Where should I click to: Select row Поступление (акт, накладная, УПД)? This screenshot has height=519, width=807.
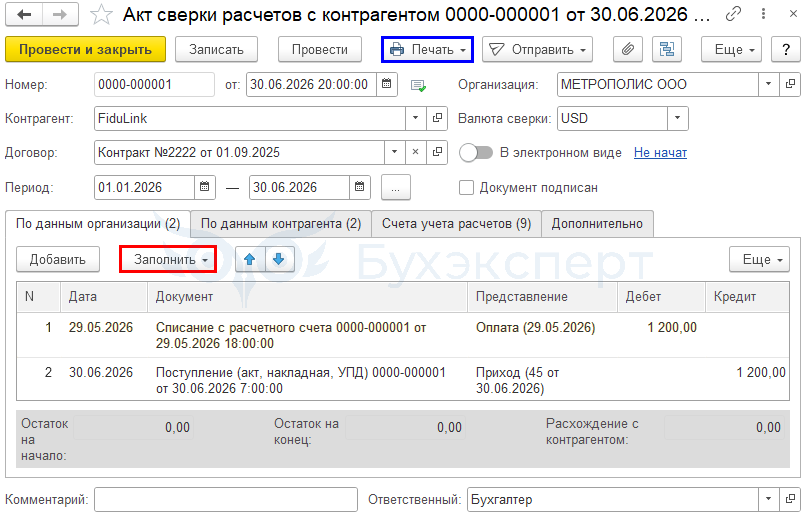click(x=403, y=379)
